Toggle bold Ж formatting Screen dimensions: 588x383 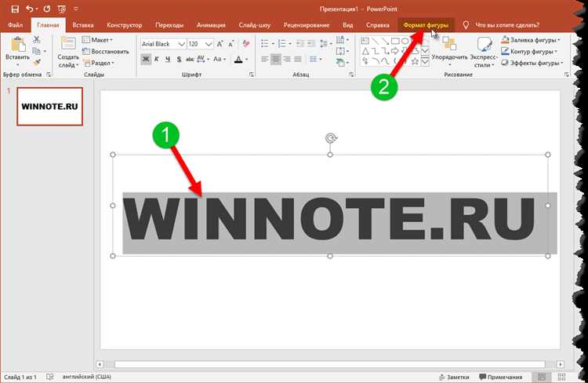pyautogui.click(x=146, y=59)
